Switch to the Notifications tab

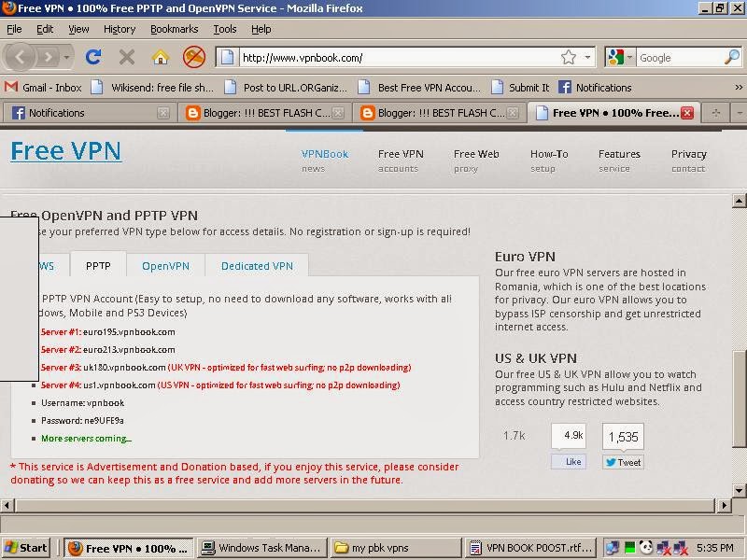(x=88, y=113)
